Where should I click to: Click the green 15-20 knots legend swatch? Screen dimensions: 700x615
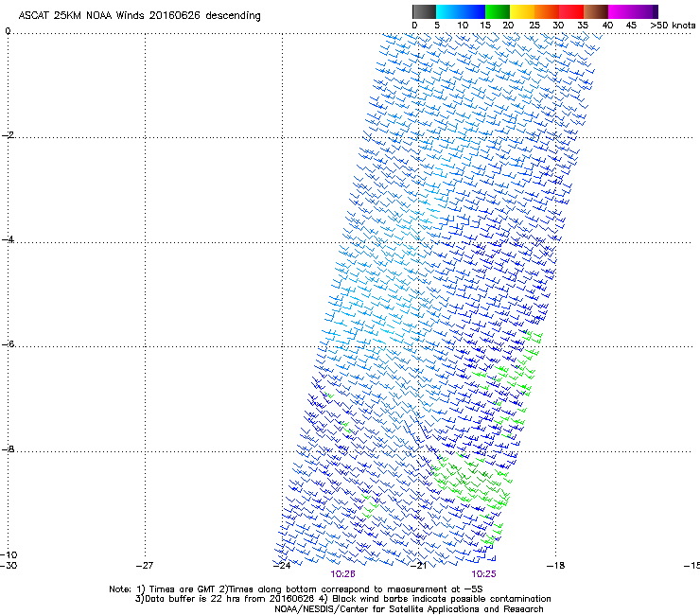coord(498,11)
